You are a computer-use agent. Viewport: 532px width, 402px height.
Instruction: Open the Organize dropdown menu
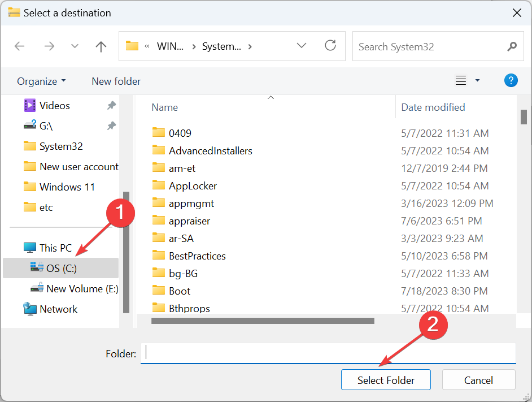pos(41,81)
